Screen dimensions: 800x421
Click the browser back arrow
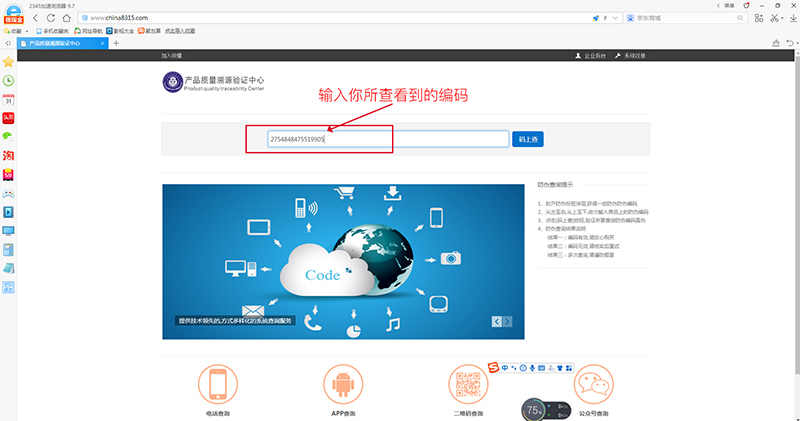(36, 18)
